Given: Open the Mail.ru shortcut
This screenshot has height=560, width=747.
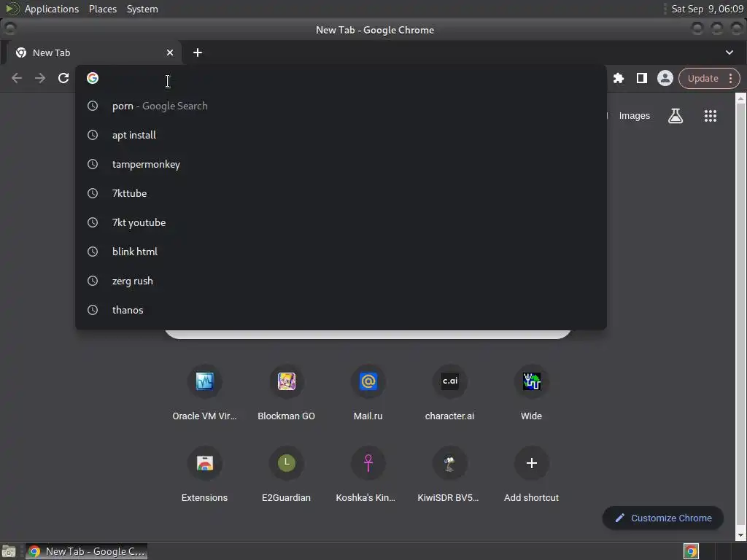Looking at the screenshot, I should 368,393.
